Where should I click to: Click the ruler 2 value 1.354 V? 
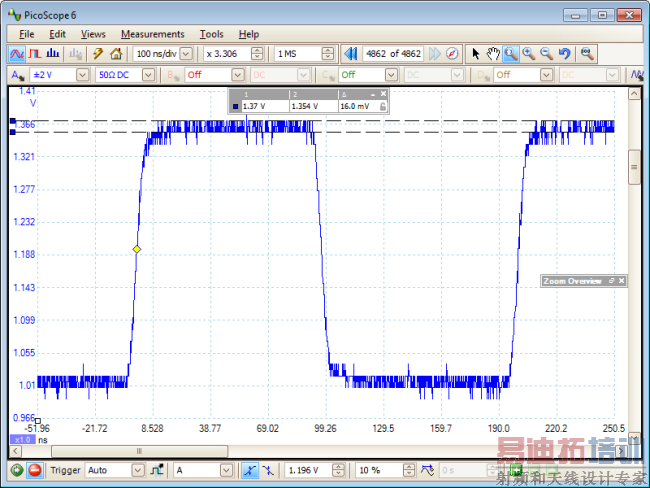coord(305,106)
